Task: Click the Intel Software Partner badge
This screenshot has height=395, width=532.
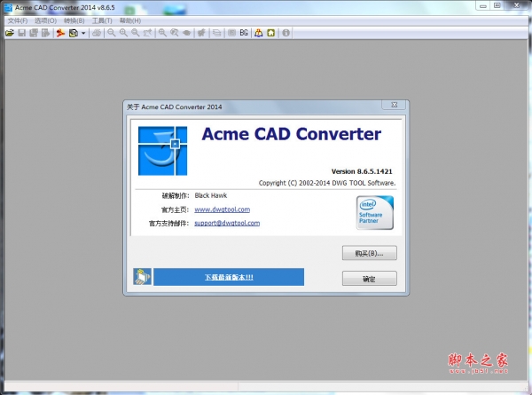Action: [x=375, y=213]
